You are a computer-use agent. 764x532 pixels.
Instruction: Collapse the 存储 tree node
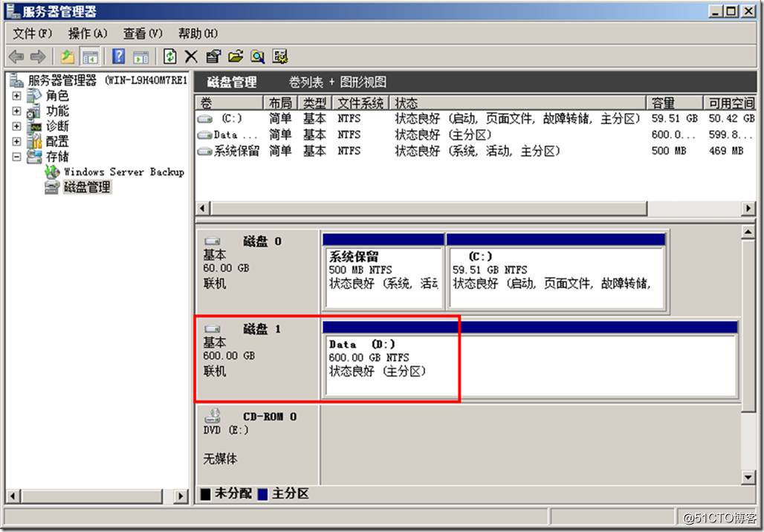tap(16, 157)
